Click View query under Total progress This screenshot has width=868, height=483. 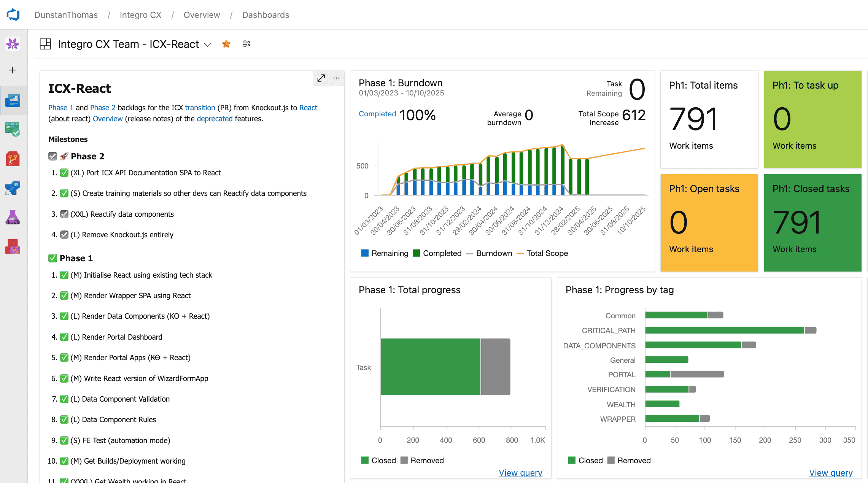pyautogui.click(x=521, y=473)
